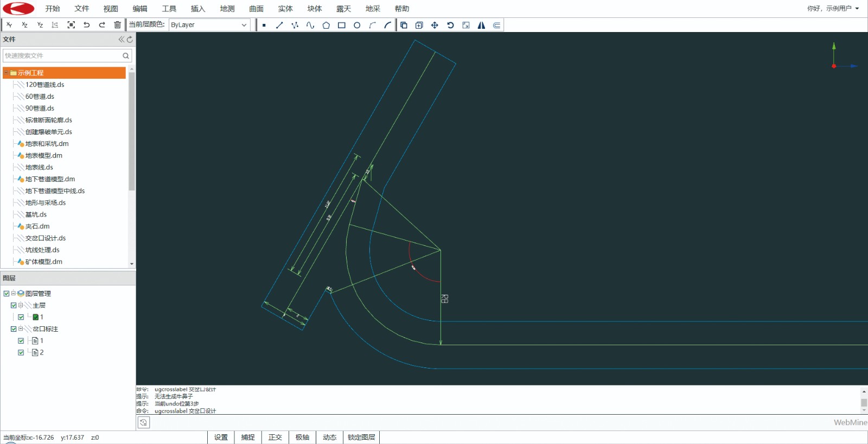The width and height of the screenshot is (868, 444).
Task: Select the rectangle drawing tool
Action: tap(341, 25)
